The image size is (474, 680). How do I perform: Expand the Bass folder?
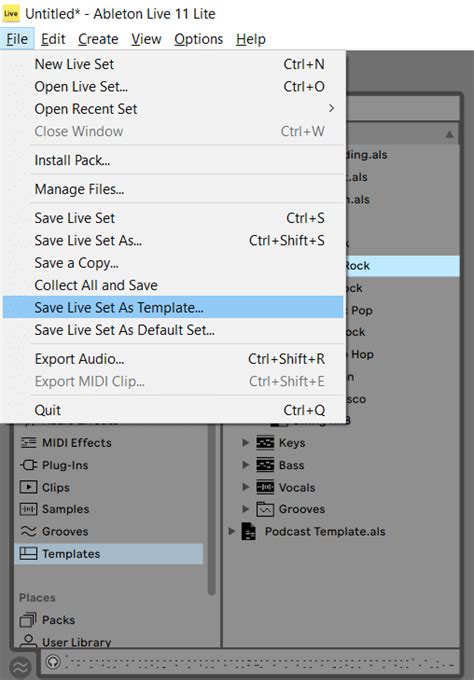pos(245,465)
